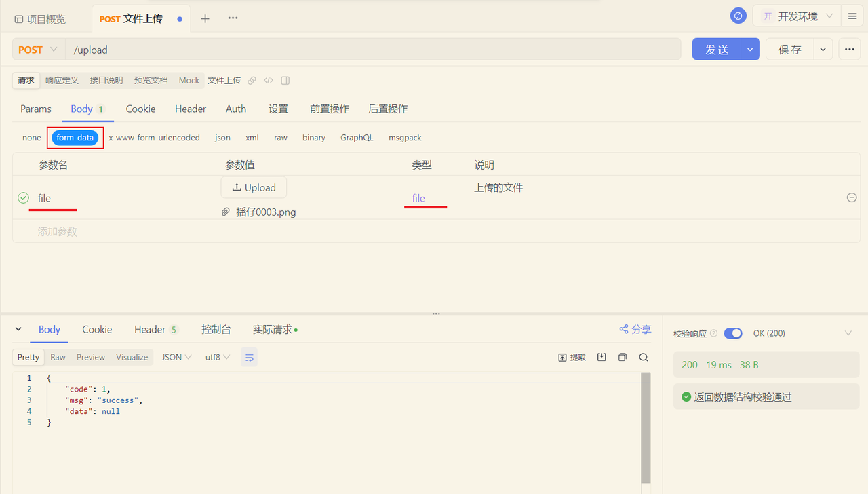868x494 pixels.
Task: Click the 分享 share link
Action: tap(635, 328)
